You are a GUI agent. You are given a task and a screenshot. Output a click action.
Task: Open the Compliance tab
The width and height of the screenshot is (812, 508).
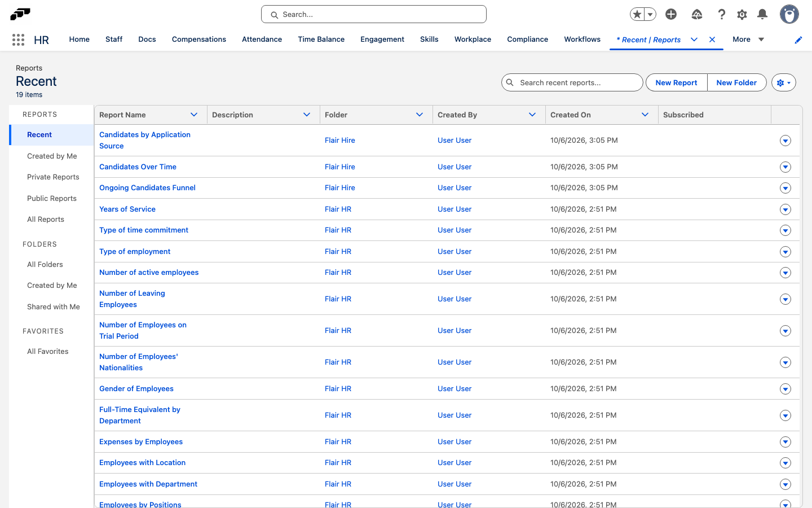click(527, 40)
